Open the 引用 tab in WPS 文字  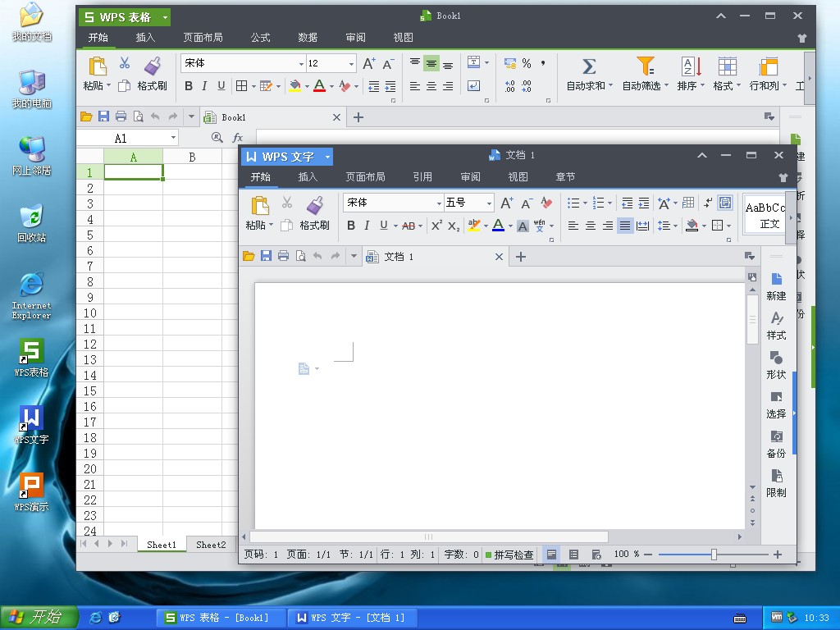pos(422,177)
